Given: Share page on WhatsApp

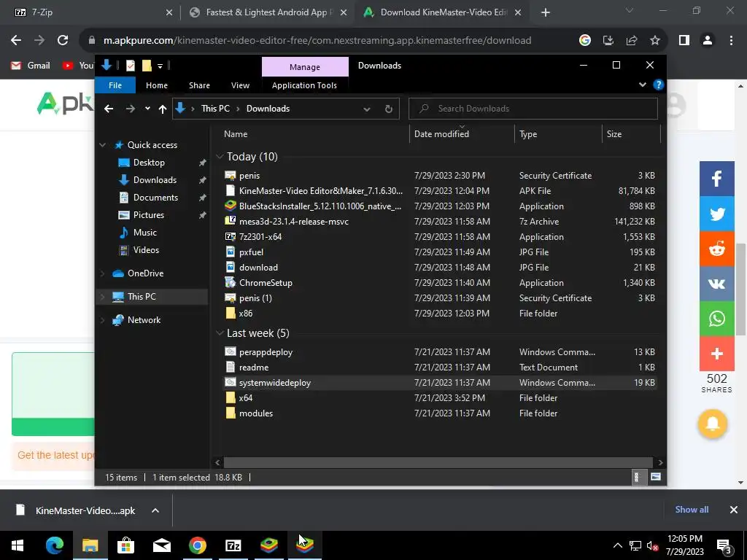Looking at the screenshot, I should (716, 319).
